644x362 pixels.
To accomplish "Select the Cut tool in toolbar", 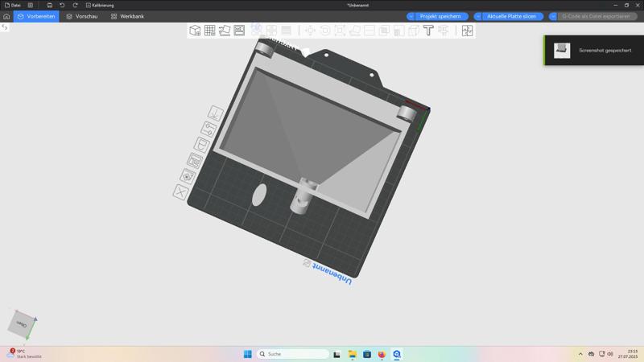I will click(369, 31).
